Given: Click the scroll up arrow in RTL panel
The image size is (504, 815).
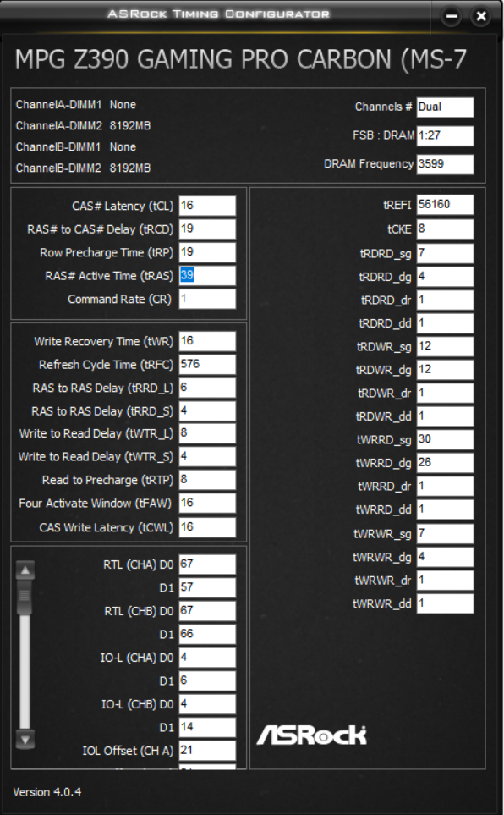Looking at the screenshot, I should click(25, 570).
